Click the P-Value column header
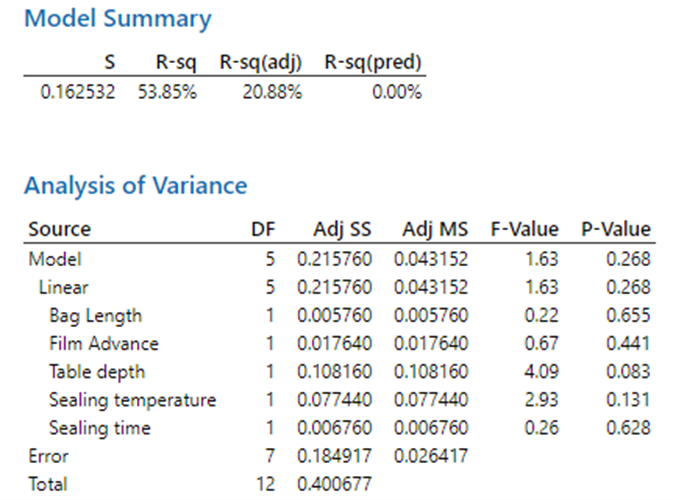Screen dimensions: 673x500 [x=615, y=230]
